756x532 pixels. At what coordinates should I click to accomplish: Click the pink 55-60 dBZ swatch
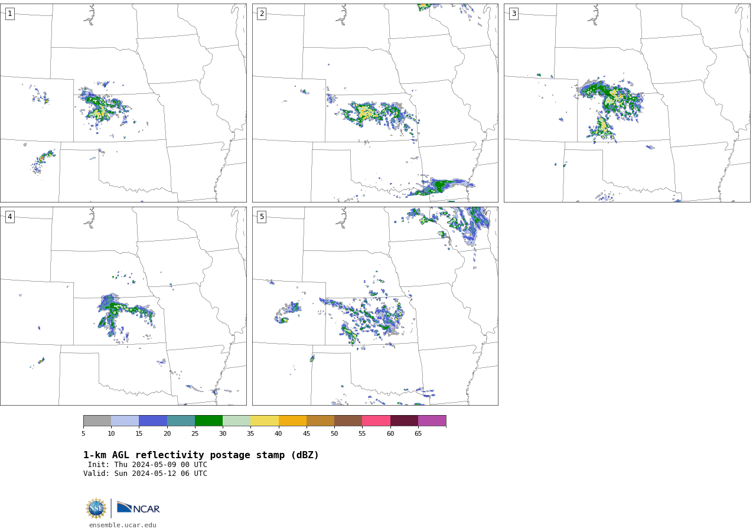pyautogui.click(x=376, y=420)
